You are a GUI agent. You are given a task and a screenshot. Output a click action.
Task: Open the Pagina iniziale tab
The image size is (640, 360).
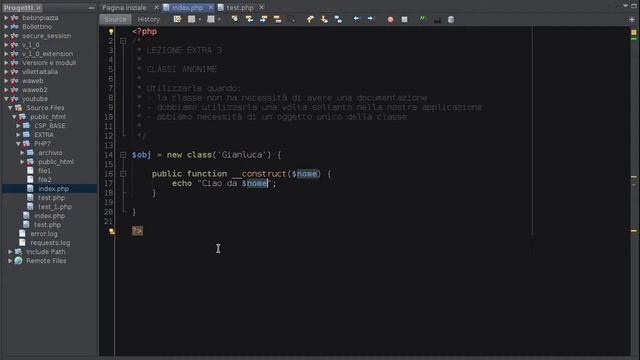[x=124, y=7]
